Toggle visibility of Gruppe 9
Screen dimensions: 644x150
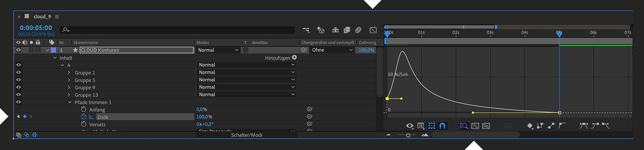click(x=19, y=87)
